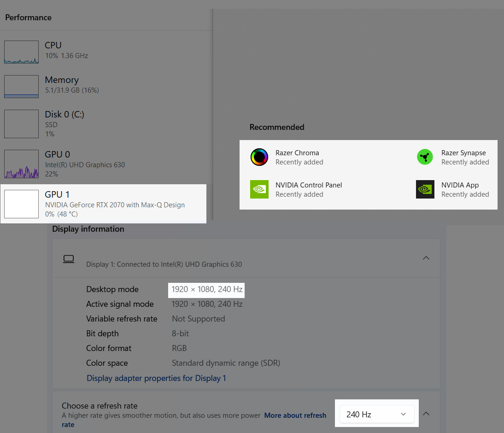504x433 pixels.
Task: Click NVIDIA GeForce RTX 2070 with Max-Q Design
Action: [115, 205]
